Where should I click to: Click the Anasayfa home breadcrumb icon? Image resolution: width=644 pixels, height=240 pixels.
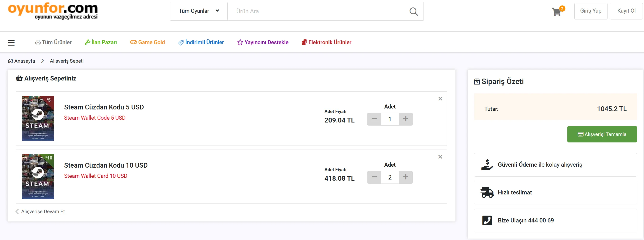[10, 61]
